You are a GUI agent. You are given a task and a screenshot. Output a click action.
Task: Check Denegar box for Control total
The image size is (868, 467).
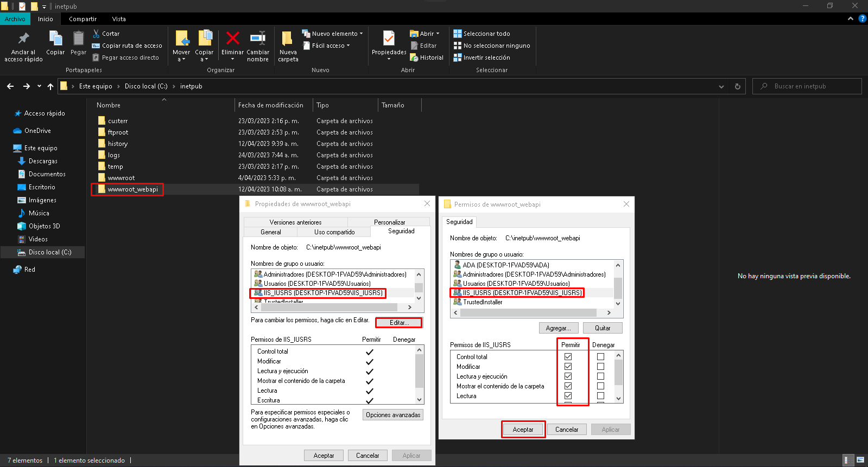click(600, 357)
